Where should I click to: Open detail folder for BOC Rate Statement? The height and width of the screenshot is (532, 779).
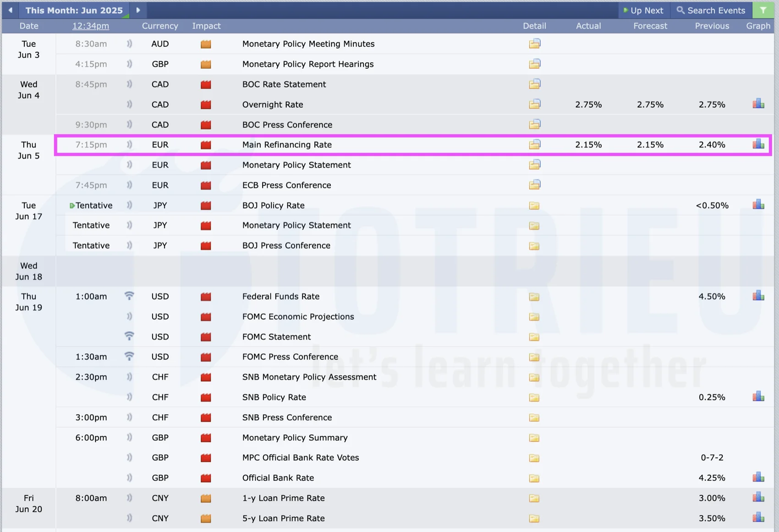(x=534, y=84)
